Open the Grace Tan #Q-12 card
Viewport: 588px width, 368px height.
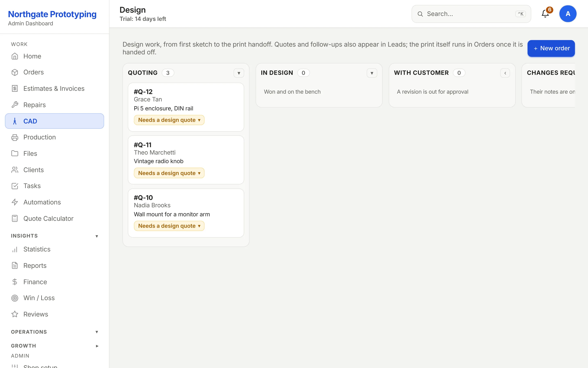186,107
